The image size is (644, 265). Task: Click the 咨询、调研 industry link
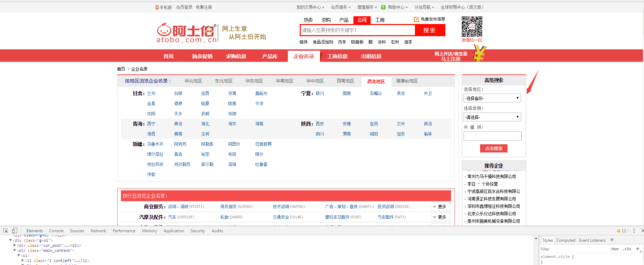point(178,207)
